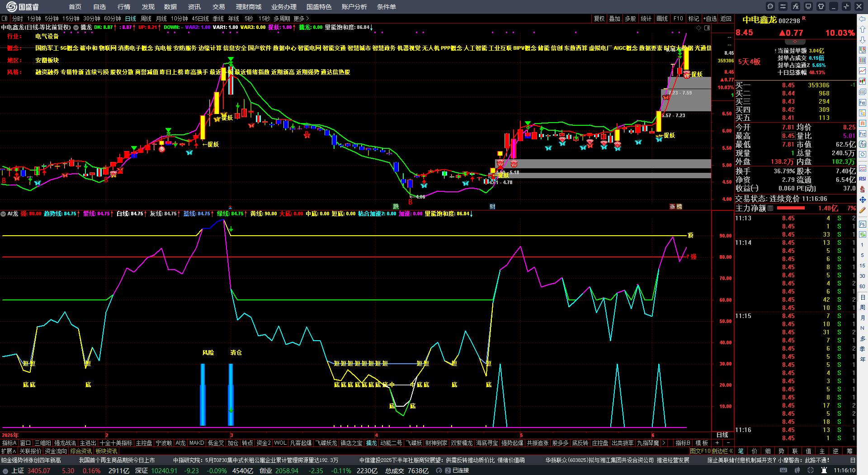
Task: Show more indicator tabs via right arrow
Action: point(664,443)
